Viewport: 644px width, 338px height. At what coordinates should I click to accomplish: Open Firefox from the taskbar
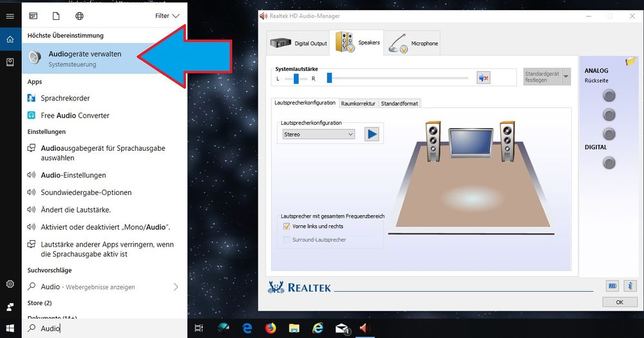269,328
